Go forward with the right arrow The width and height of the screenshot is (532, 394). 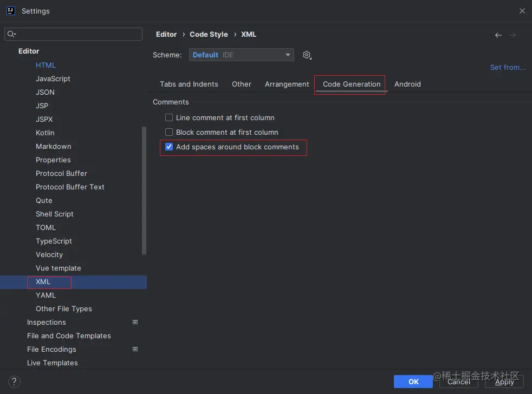(512, 35)
